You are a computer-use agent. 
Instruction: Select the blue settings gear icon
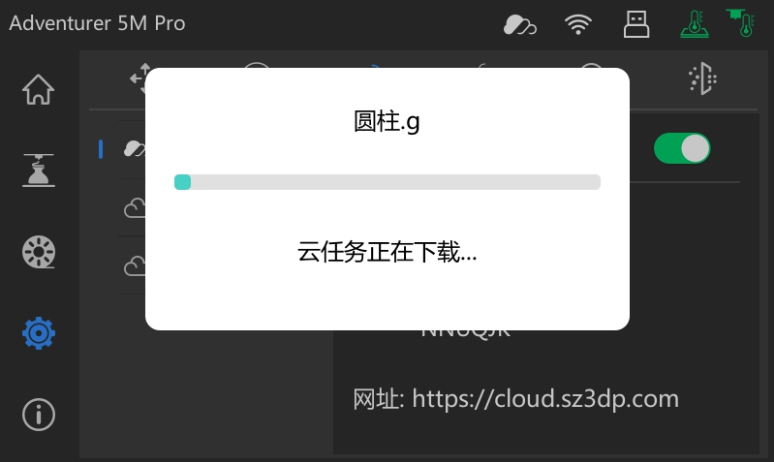coord(39,333)
